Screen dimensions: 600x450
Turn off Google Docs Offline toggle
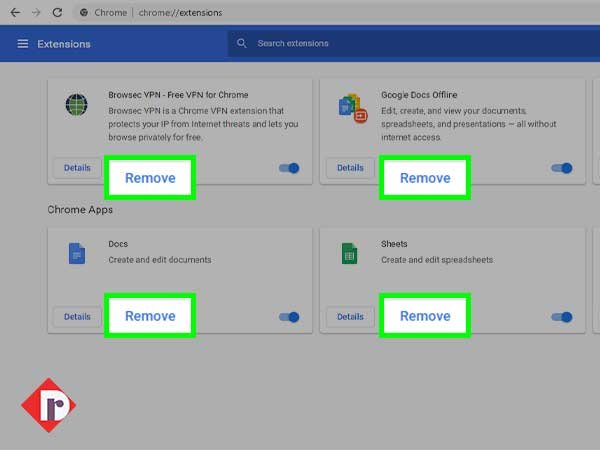tap(562, 168)
